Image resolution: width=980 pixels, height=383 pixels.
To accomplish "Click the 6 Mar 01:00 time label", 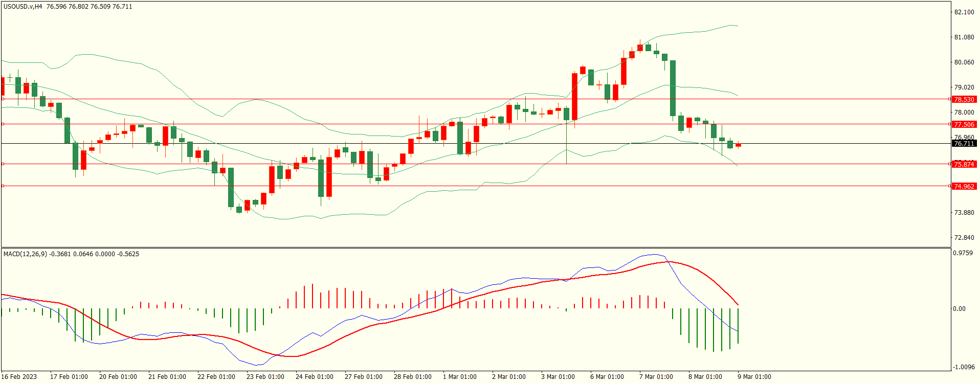I will pos(607,377).
